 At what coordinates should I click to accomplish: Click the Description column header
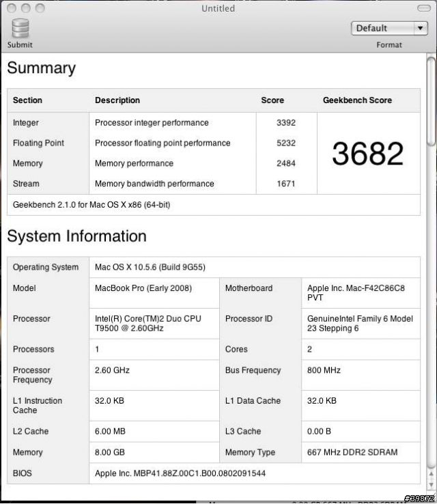tap(117, 100)
